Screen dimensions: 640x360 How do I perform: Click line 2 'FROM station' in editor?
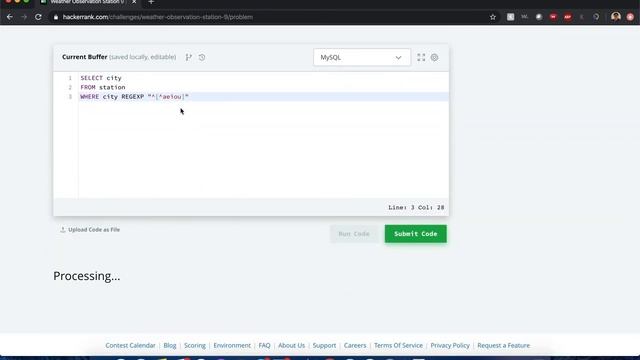103,87
